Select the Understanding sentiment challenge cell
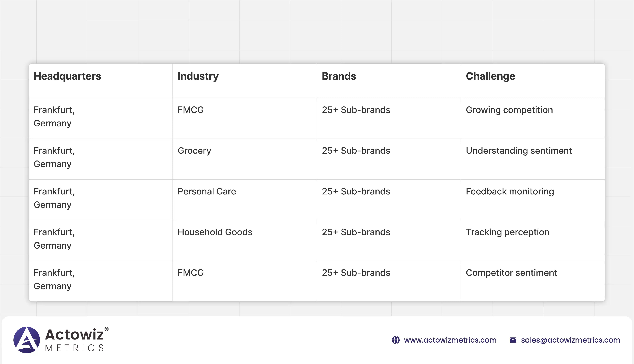 519,151
